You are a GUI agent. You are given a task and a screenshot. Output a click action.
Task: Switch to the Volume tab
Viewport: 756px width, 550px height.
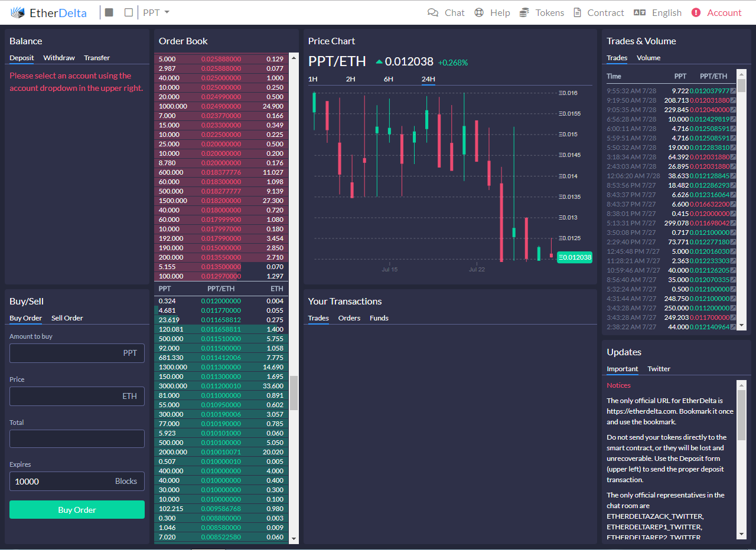[x=649, y=58]
